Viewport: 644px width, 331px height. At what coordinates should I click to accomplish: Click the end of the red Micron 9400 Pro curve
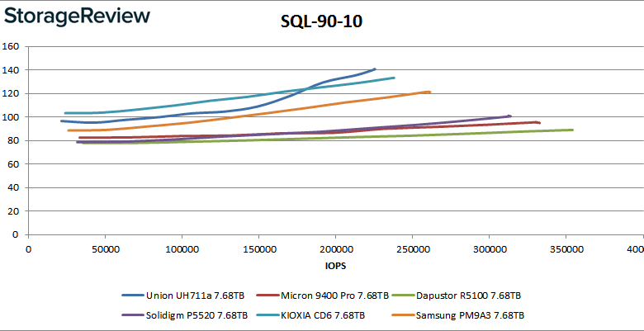click(x=538, y=122)
